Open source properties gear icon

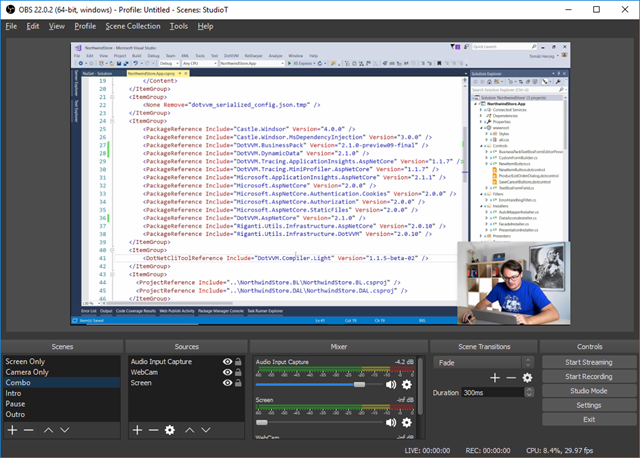[x=170, y=430]
